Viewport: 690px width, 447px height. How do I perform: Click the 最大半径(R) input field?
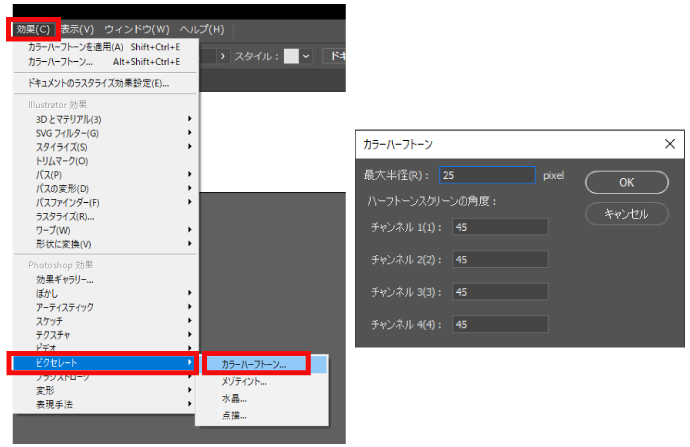point(486,175)
